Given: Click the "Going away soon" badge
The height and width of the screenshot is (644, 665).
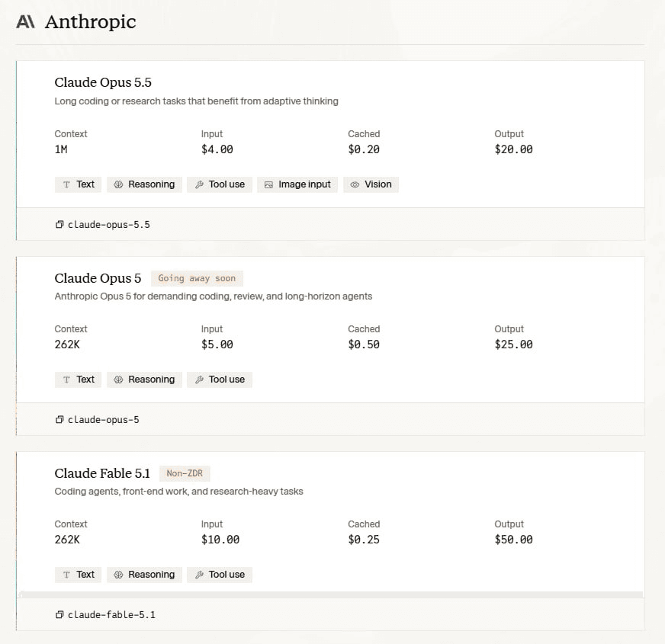Looking at the screenshot, I should (x=197, y=278).
